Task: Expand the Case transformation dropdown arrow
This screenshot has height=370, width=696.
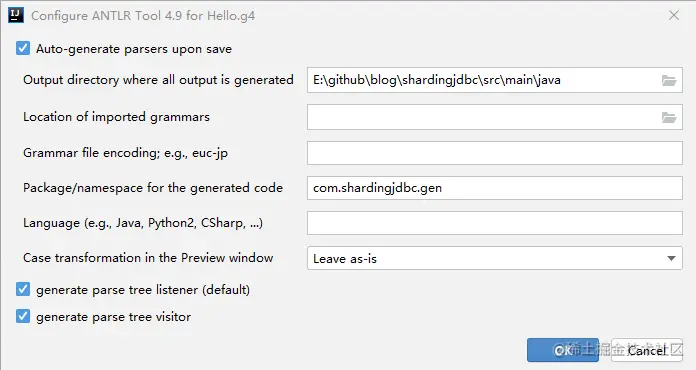Action: tap(671, 258)
